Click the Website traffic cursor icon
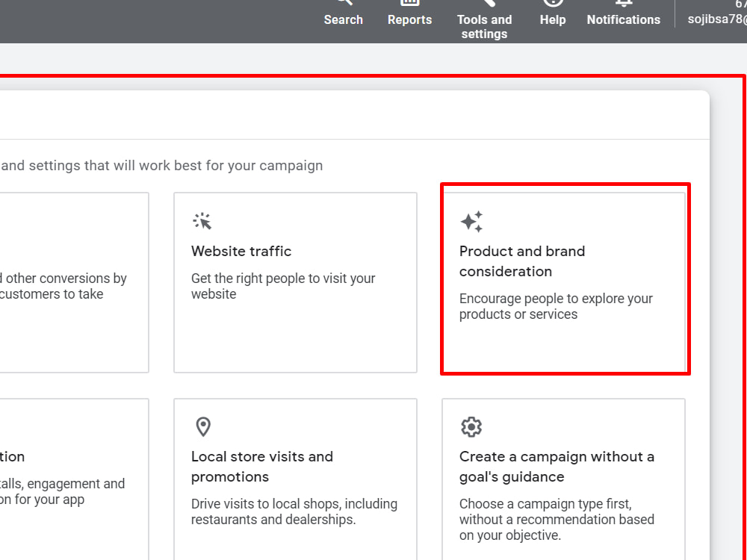 point(202,221)
